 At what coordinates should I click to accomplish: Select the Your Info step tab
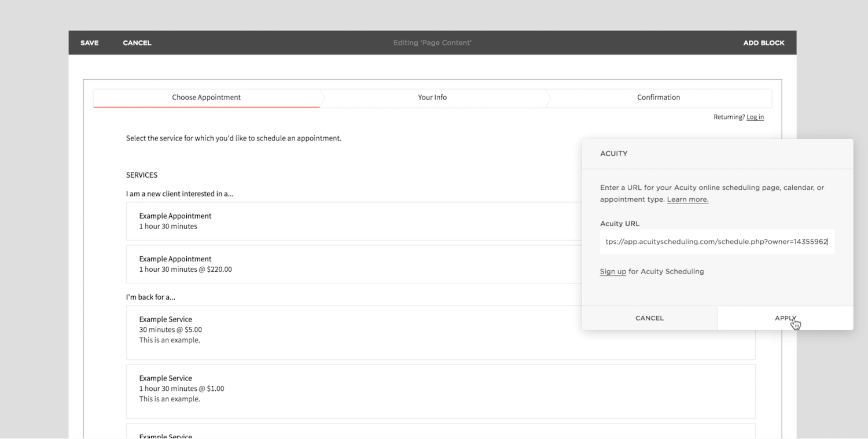pos(433,98)
